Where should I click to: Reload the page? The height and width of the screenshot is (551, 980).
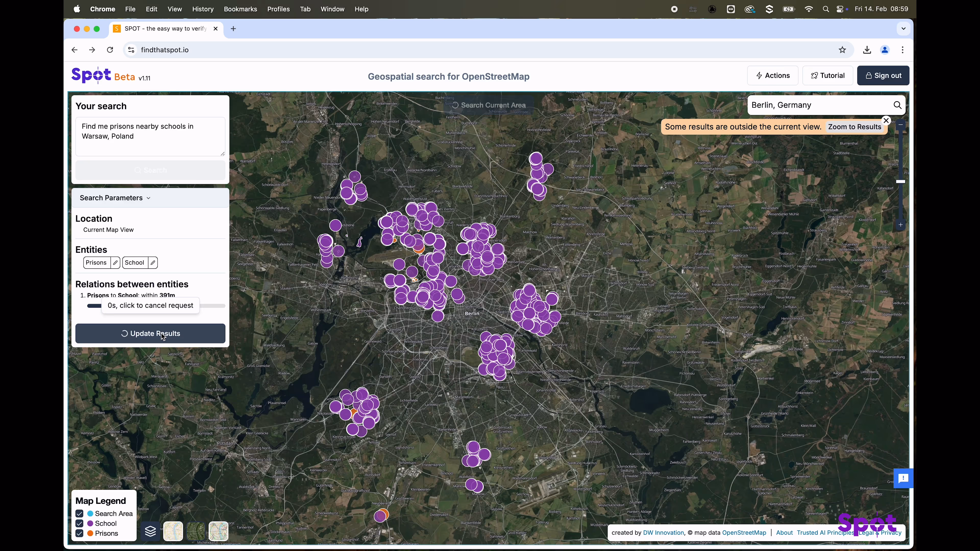tap(110, 50)
